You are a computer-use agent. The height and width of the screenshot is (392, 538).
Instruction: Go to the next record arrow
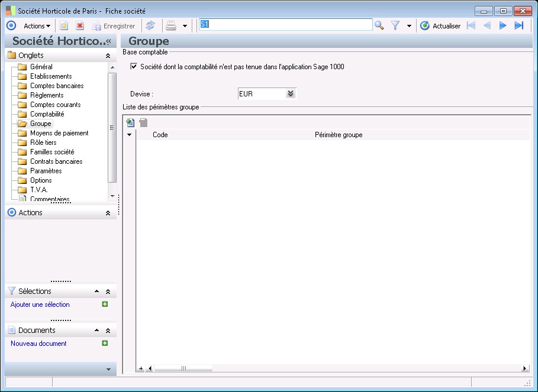click(x=503, y=25)
